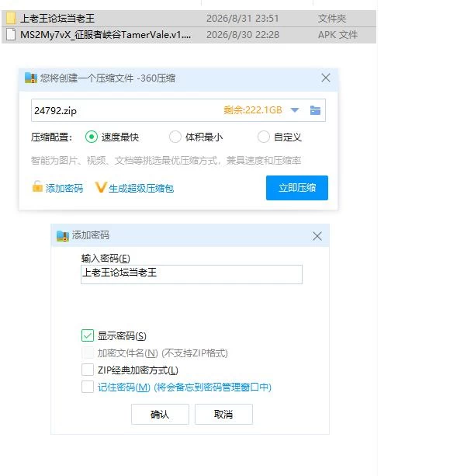Click the 文件夹 type cell
Viewport: 450px width, 476px height.
click(x=332, y=18)
